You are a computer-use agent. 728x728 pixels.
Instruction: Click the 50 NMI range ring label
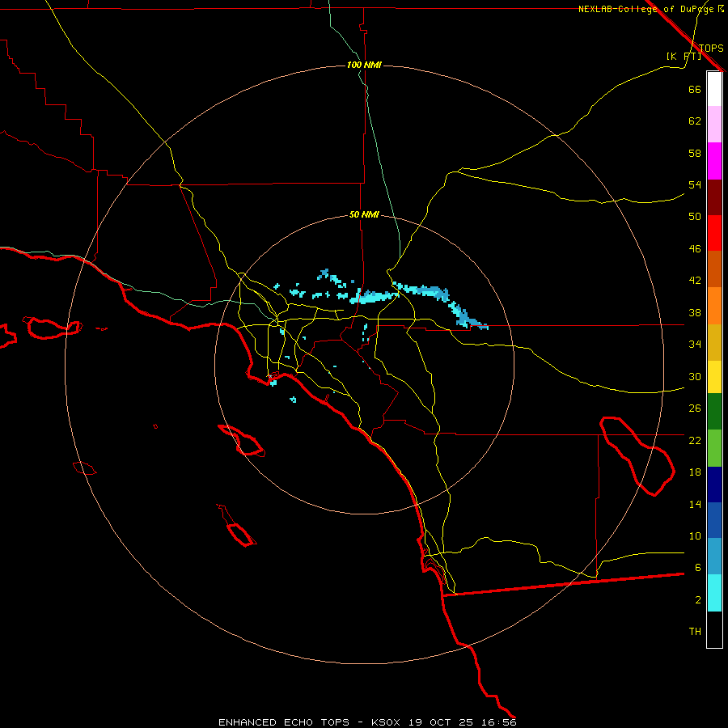tap(364, 214)
